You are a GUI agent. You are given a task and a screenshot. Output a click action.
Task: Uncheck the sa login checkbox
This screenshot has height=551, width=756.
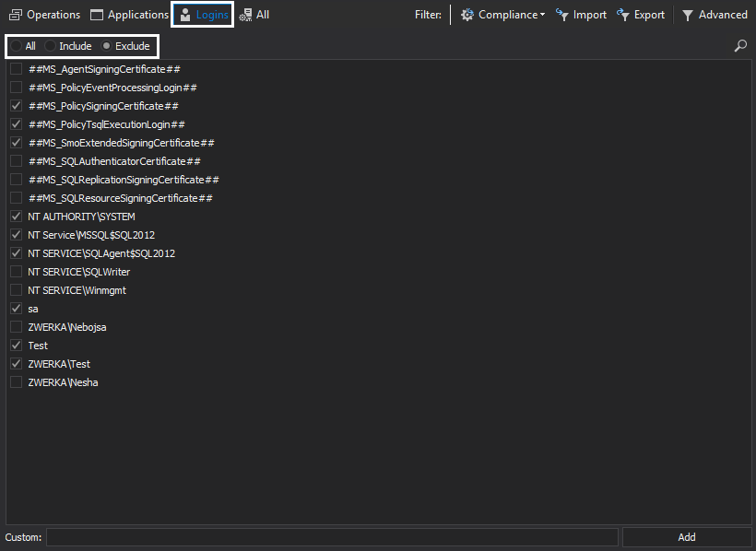click(17, 309)
